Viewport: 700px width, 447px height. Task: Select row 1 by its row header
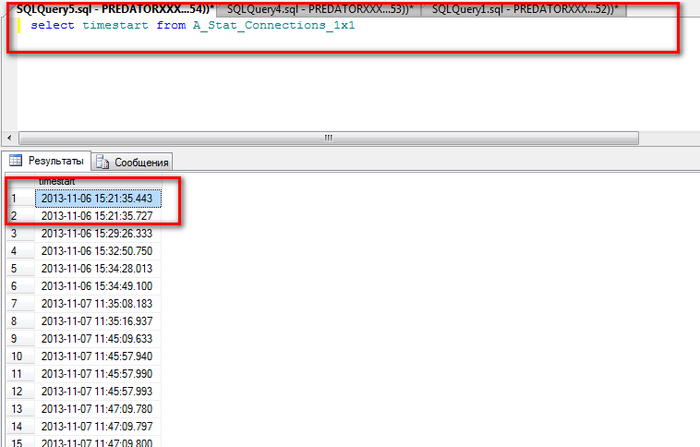(17, 198)
